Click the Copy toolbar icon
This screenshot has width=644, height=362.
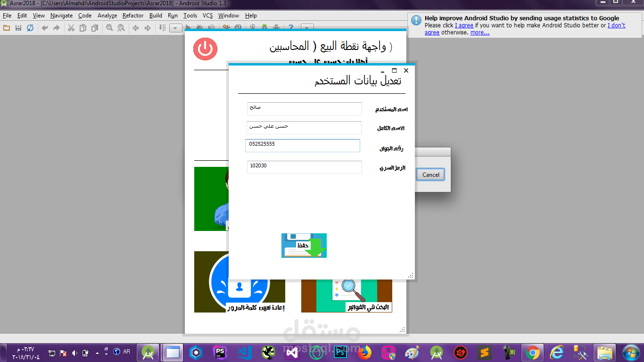click(x=83, y=28)
